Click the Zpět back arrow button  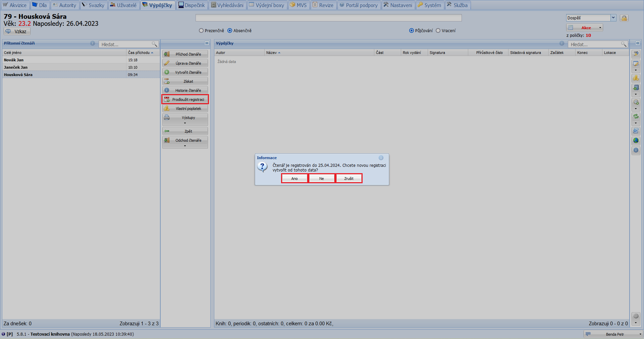pos(185,131)
